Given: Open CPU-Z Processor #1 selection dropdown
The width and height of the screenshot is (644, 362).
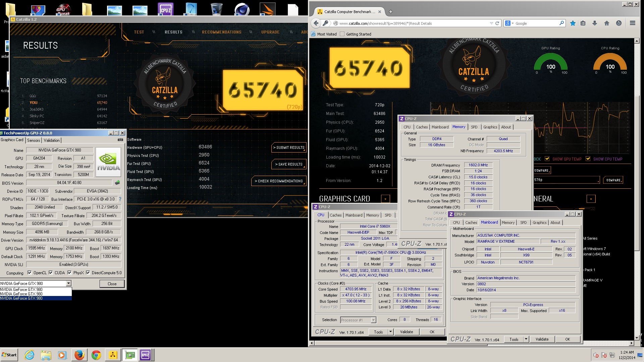Looking at the screenshot, I should tap(373, 320).
